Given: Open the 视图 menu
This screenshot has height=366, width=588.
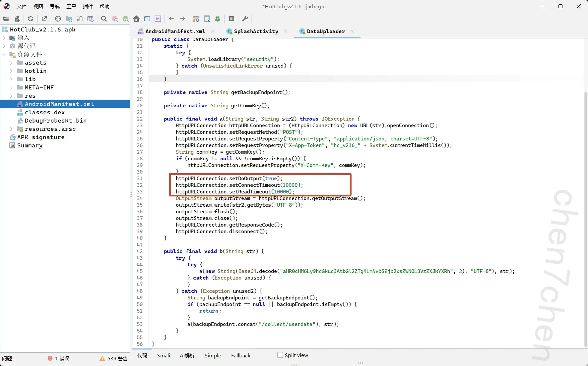Looking at the screenshot, I should pyautogui.click(x=38, y=6).
